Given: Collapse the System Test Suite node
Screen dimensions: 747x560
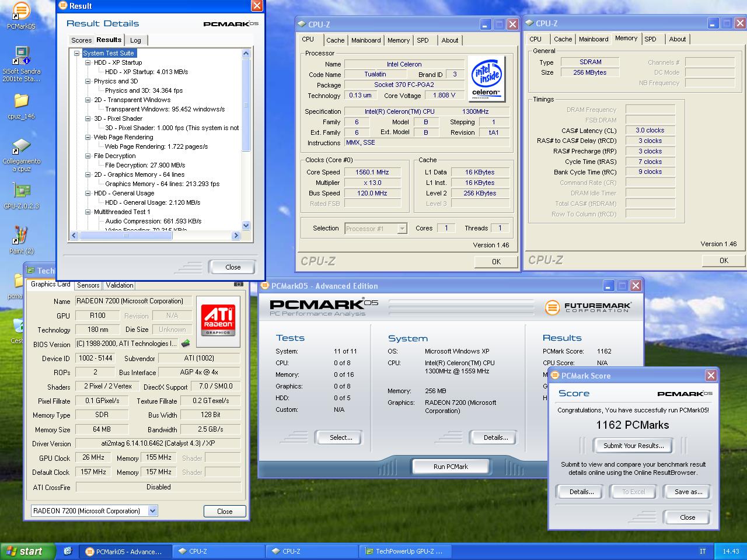Looking at the screenshot, I should coord(77,53).
